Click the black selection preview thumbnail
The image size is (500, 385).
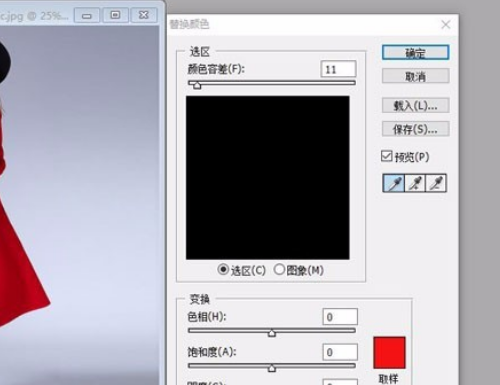(x=268, y=178)
